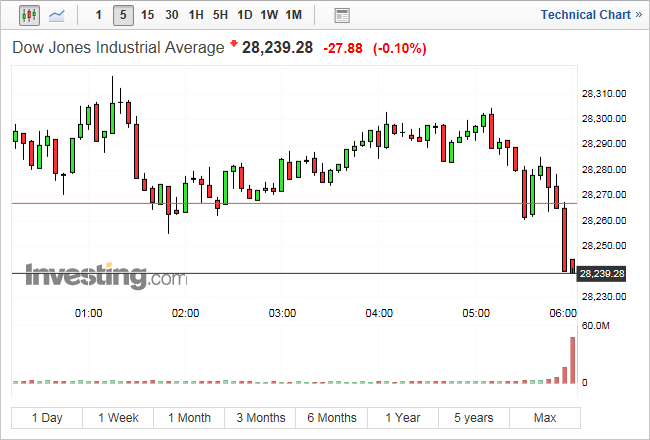Select the 30 minute interval
The height and width of the screenshot is (440, 650).
click(x=172, y=15)
